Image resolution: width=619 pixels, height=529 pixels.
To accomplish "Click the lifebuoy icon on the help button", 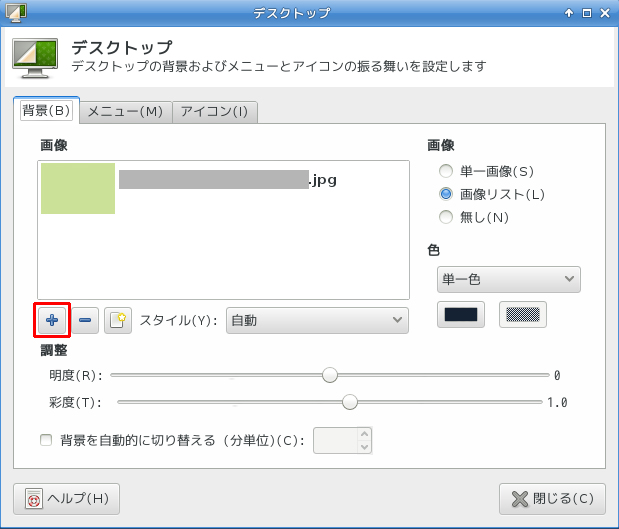I will (x=33, y=498).
